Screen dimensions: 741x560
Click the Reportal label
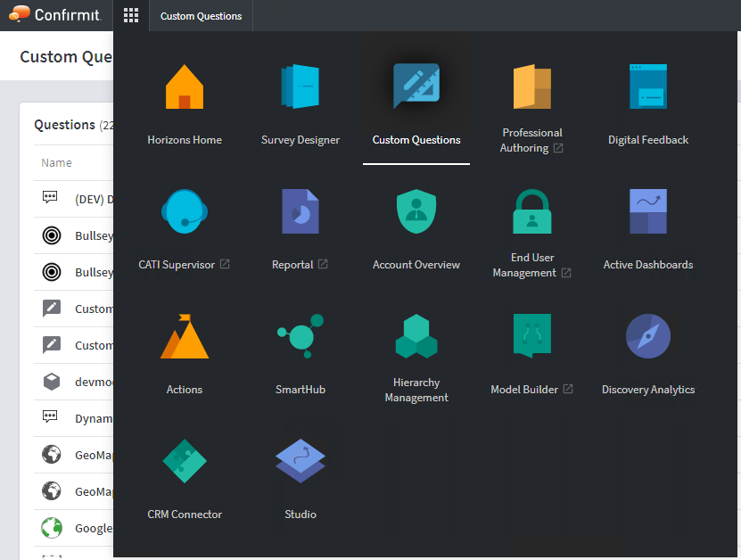[x=292, y=265]
